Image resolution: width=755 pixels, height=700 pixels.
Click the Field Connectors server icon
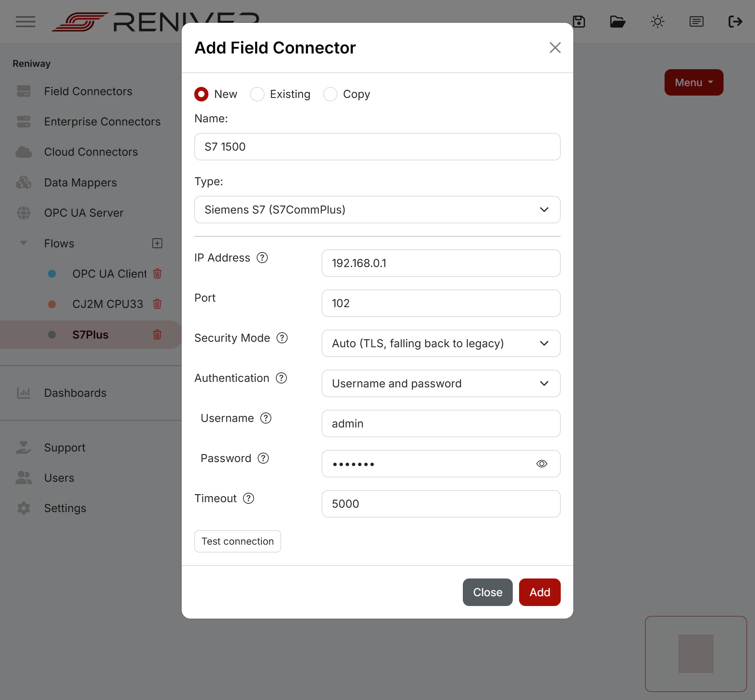24,91
